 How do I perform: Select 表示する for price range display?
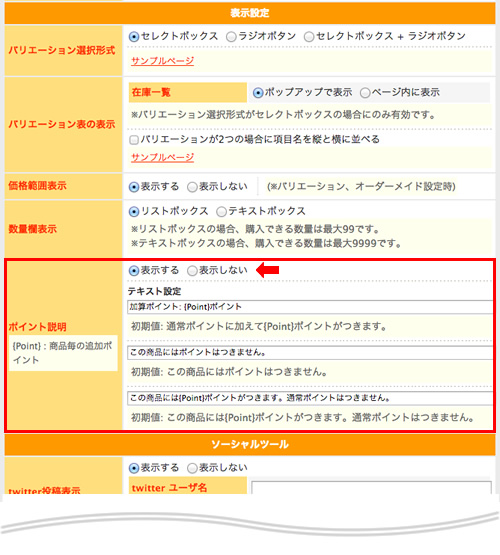click(134, 187)
